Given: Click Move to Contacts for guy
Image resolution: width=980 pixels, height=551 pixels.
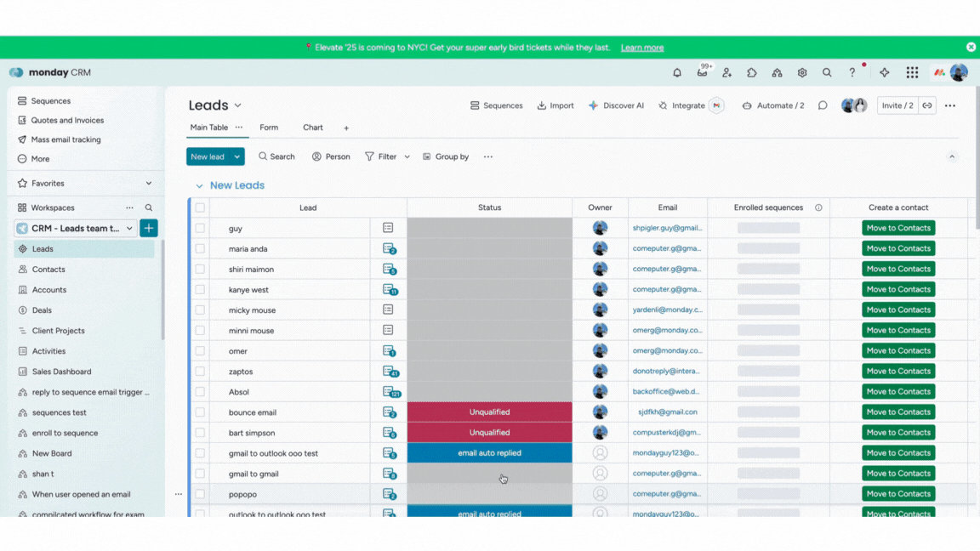Looking at the screenshot, I should tap(898, 228).
